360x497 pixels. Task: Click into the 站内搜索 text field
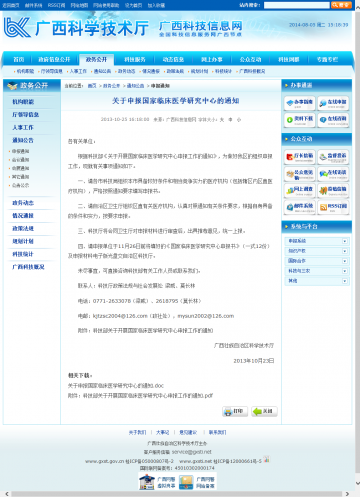pos(297,5)
